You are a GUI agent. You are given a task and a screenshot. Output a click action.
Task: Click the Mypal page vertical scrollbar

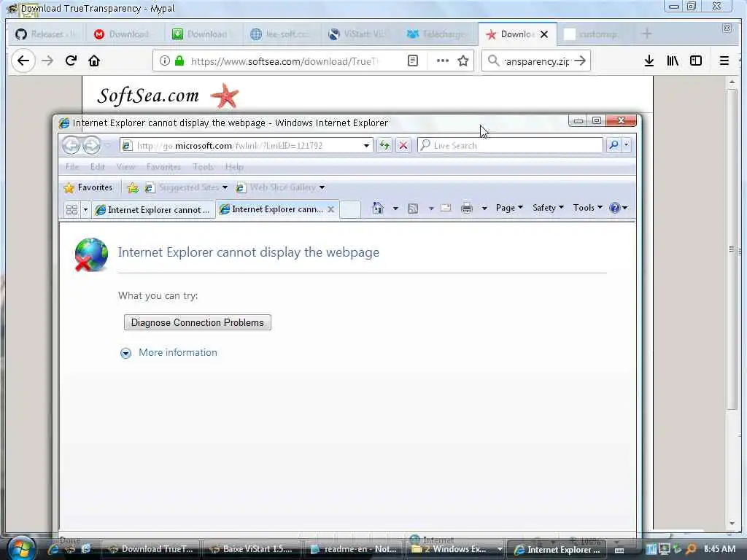[732, 249]
